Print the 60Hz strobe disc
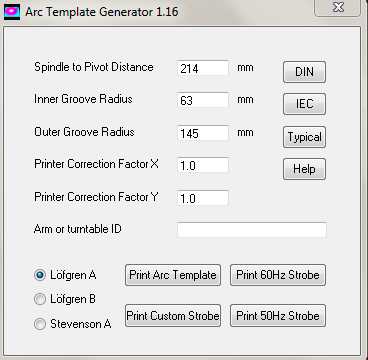368x360 pixels. [278, 275]
